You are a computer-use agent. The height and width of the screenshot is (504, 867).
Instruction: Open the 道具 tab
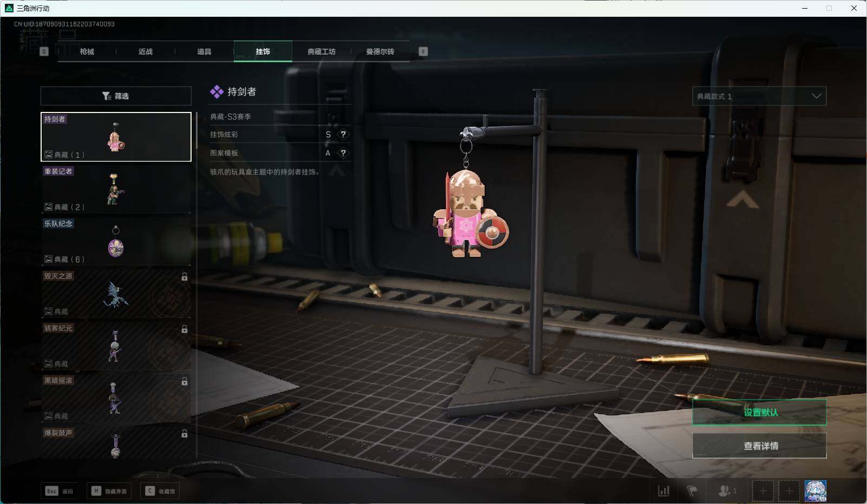click(204, 51)
